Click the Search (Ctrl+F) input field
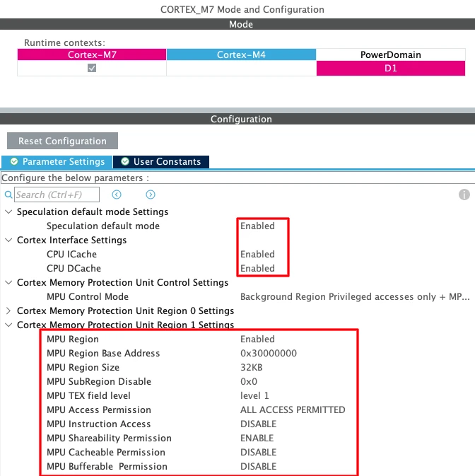The image size is (475, 476). 57,195
